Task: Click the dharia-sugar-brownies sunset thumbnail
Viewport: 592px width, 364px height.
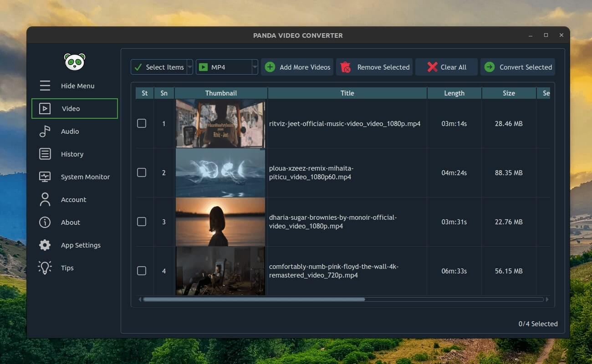Action: pos(220,222)
